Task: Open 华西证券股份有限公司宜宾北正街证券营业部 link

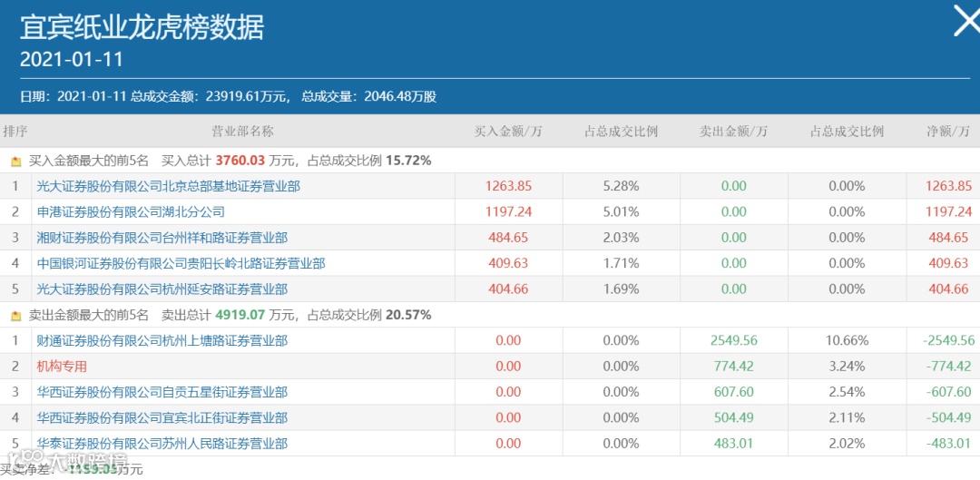Action: point(162,418)
